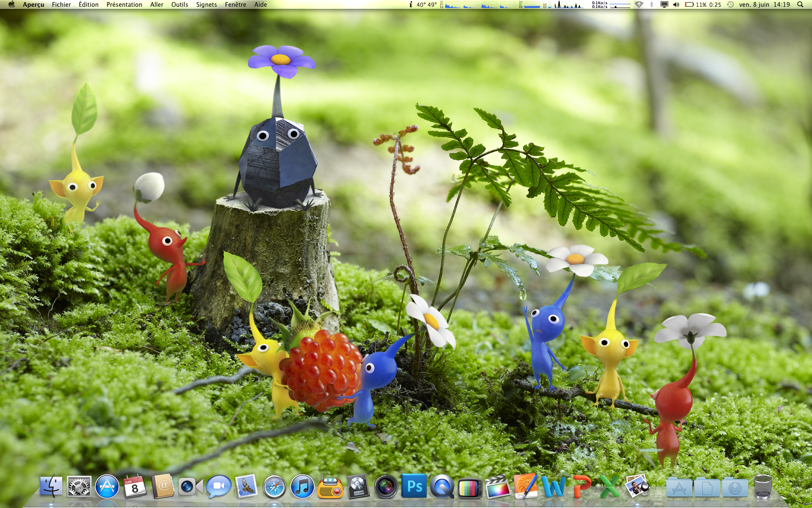
Task: Open iChat blue speech bubble icon
Action: coord(219,487)
